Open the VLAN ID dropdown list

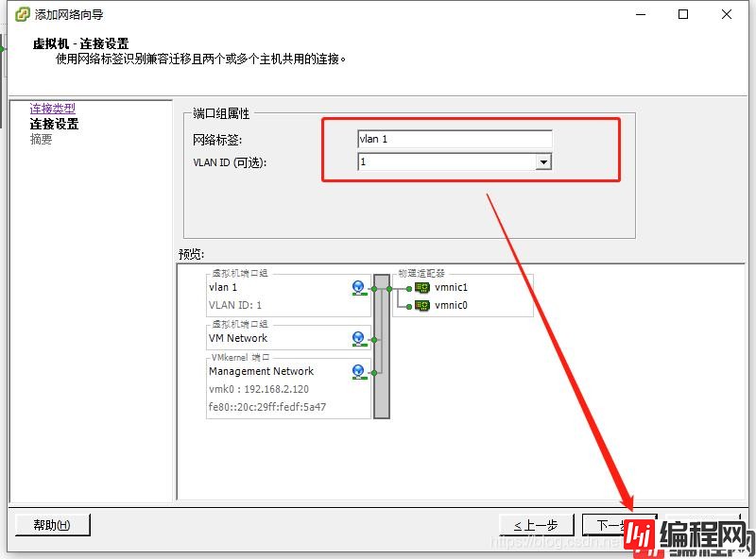544,161
